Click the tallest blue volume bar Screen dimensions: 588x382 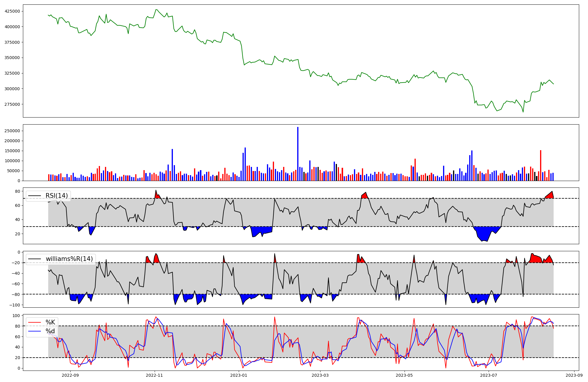click(x=298, y=154)
